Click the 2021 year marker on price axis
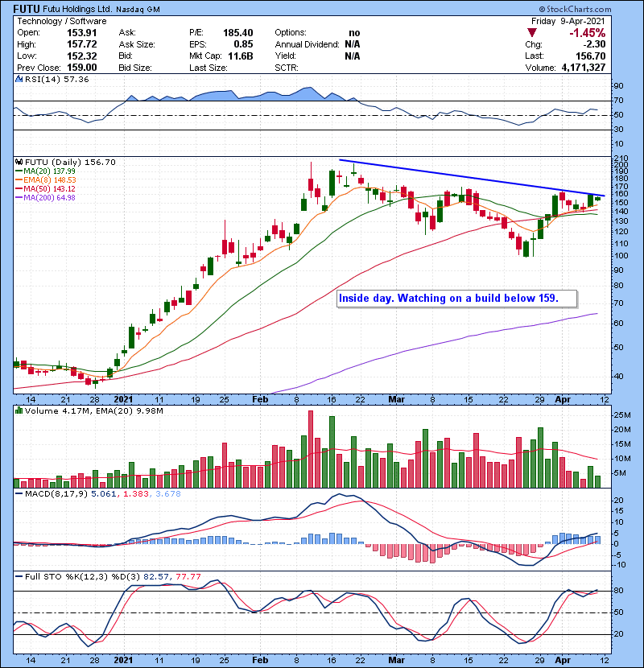The width and height of the screenshot is (644, 668). [x=123, y=400]
